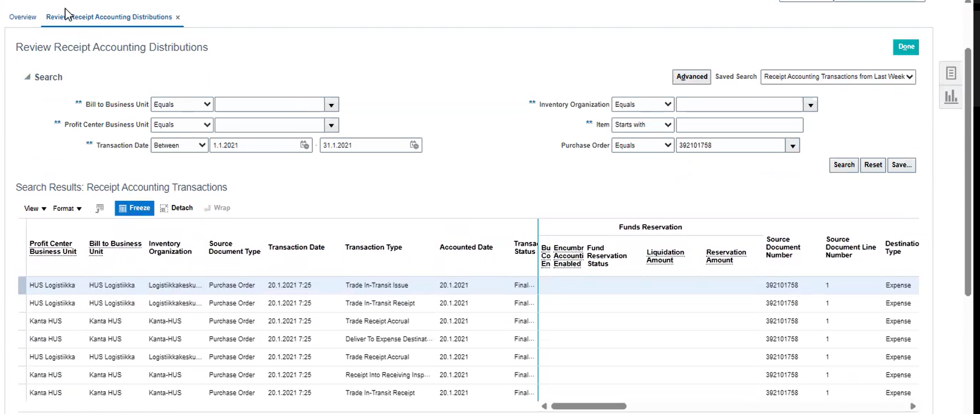980x414 pixels.
Task: Click the Fund Reservation Status column header
Action: click(x=607, y=256)
